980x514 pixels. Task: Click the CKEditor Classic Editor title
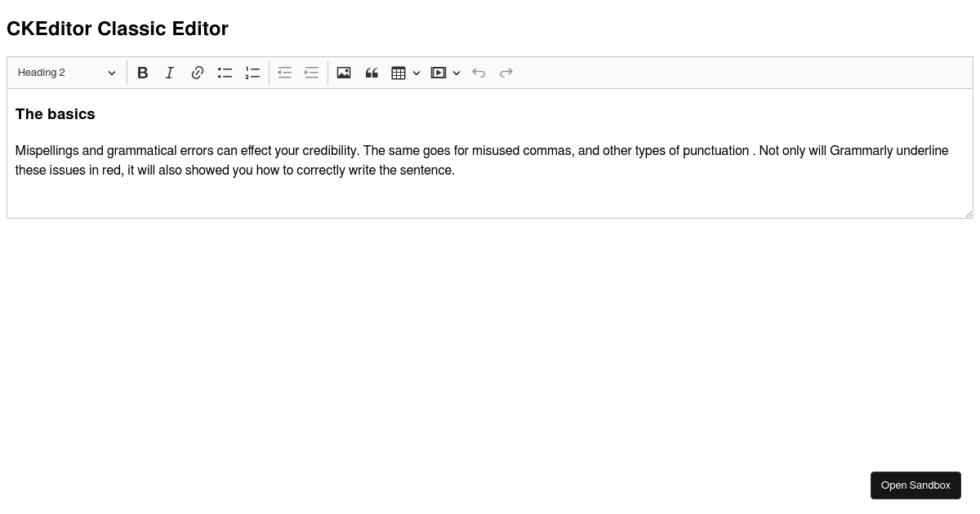point(117,29)
